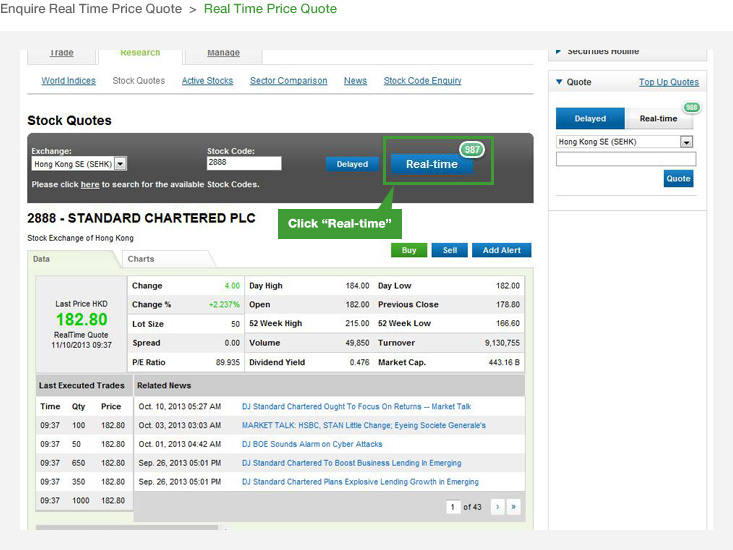Open news 'DJ Standard Chartered Plans Explosive Lending Growth'
The height and width of the screenshot is (550, 733).
(360, 482)
